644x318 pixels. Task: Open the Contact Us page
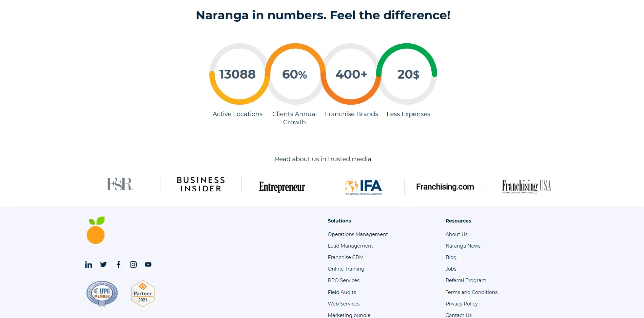click(458, 315)
